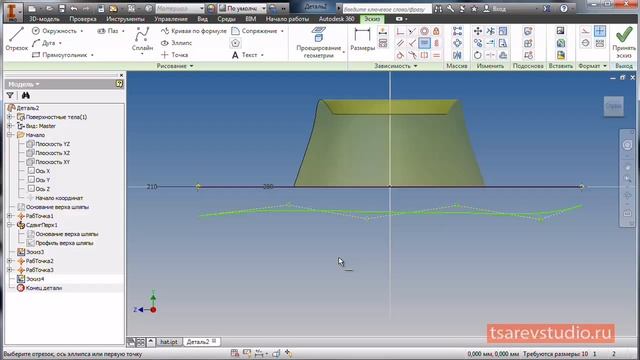The height and width of the screenshot is (360, 640).
Task: Collapse the СдвигПерх1 node
Action: (x=10, y=225)
